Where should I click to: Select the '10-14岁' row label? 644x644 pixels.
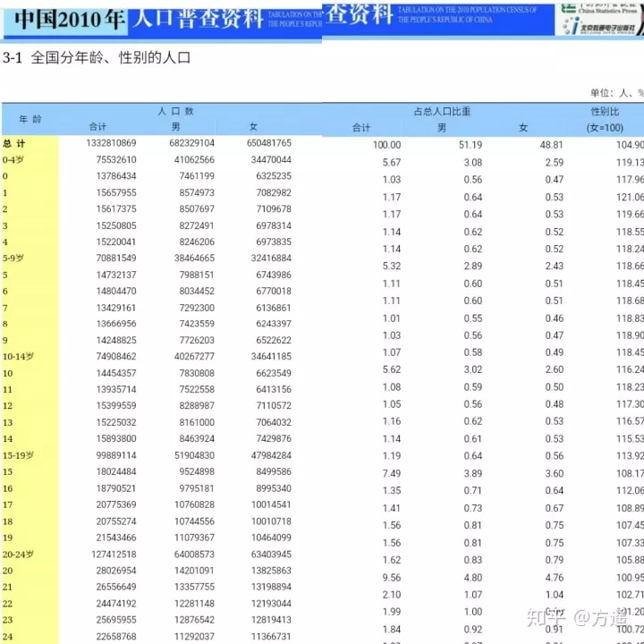[18, 357]
